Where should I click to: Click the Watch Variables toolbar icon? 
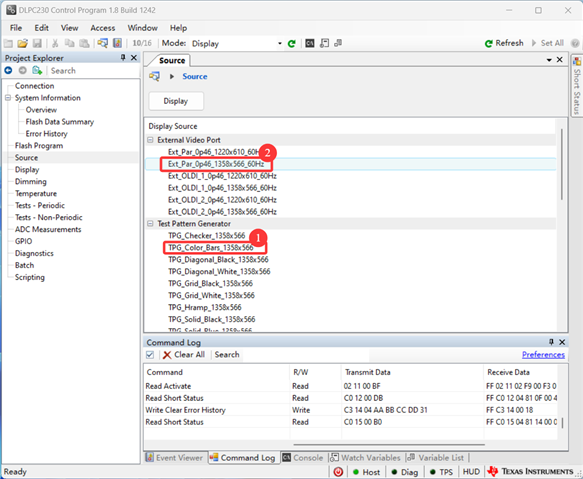pos(324,44)
